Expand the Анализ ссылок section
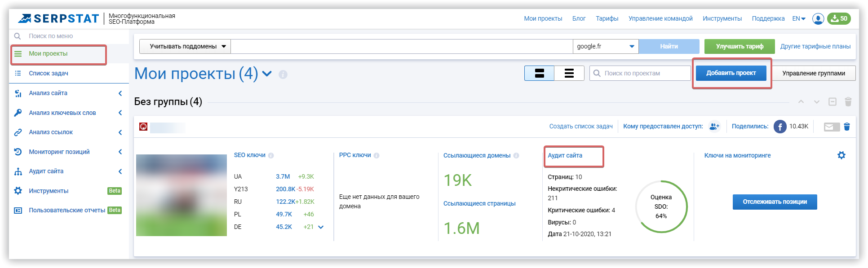 120,132
